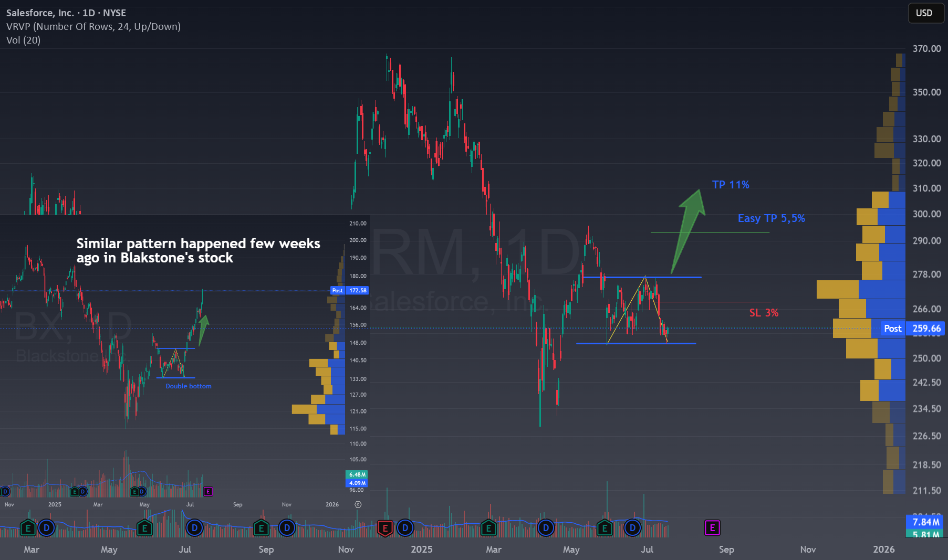This screenshot has width=948, height=560.
Task: Open the USD currency selector
Action: click(x=926, y=13)
